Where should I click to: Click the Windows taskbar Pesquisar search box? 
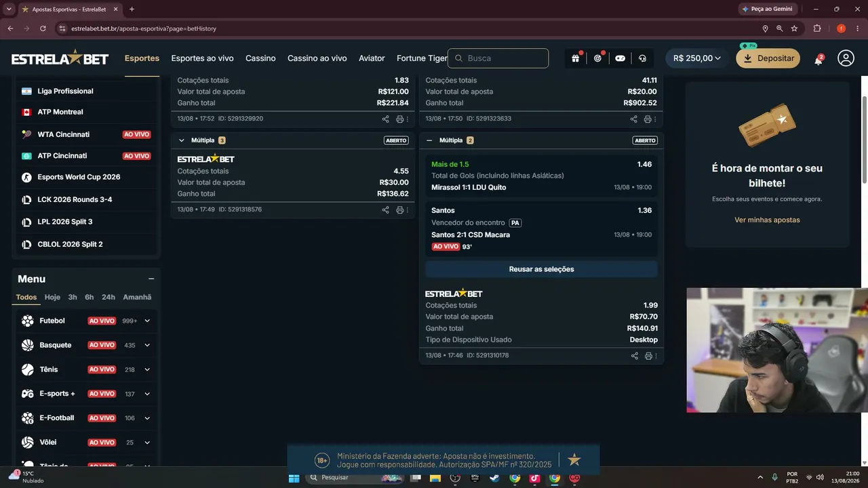356,478
